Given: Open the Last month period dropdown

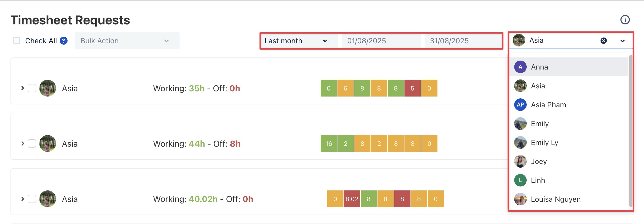Looking at the screenshot, I should pyautogui.click(x=296, y=41).
